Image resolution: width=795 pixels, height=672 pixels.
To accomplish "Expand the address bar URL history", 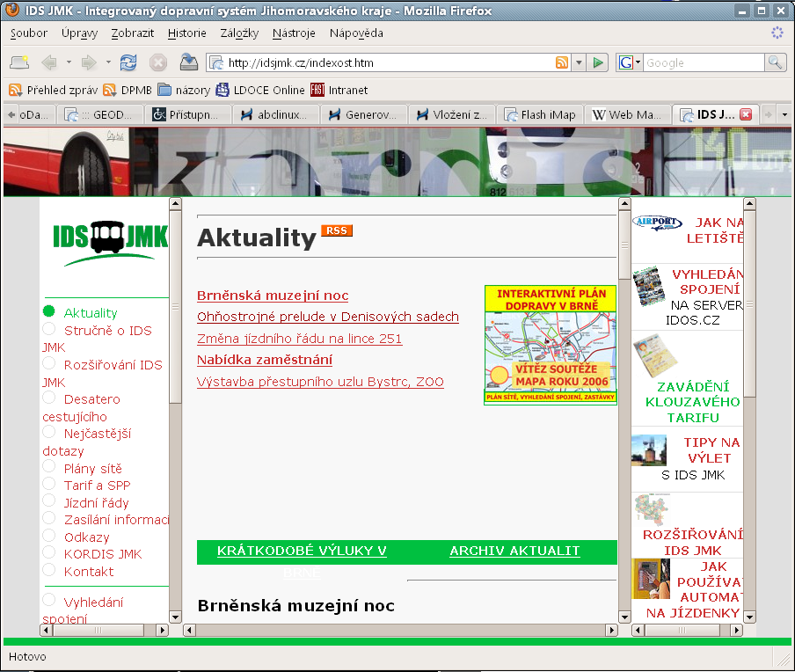I will click(579, 62).
